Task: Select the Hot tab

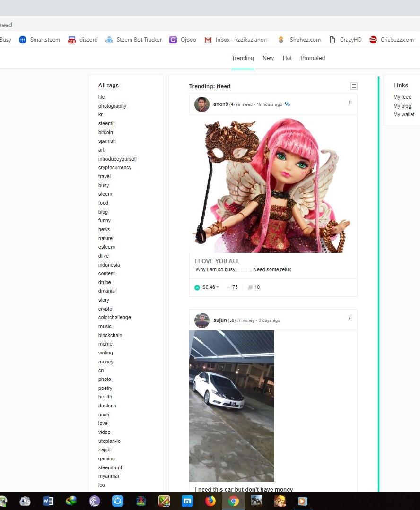Action: point(287,58)
